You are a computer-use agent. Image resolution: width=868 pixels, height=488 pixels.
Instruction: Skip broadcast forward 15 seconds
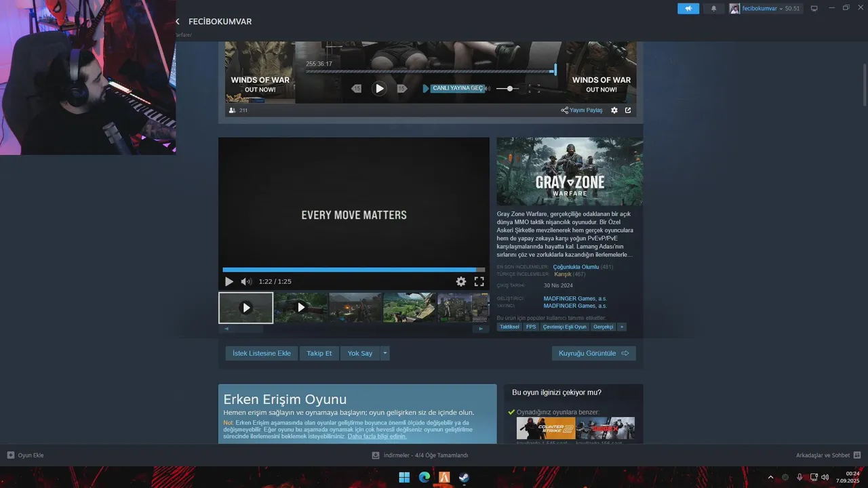tap(401, 88)
